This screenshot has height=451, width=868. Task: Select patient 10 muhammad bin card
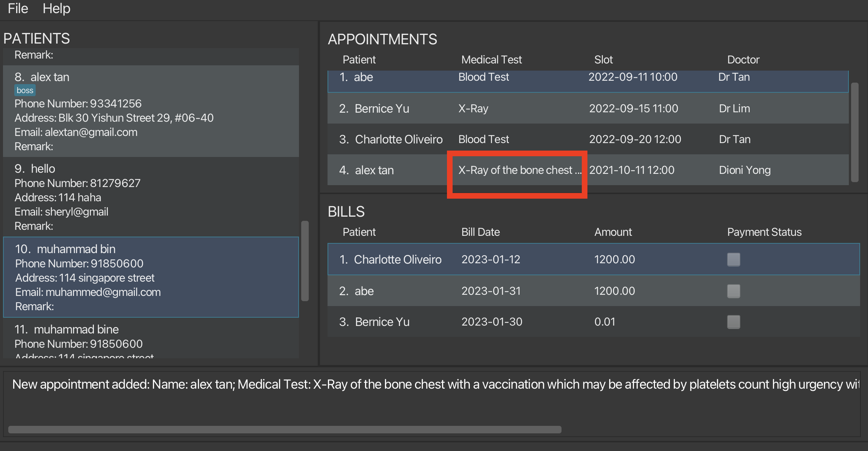pyautogui.click(x=150, y=277)
